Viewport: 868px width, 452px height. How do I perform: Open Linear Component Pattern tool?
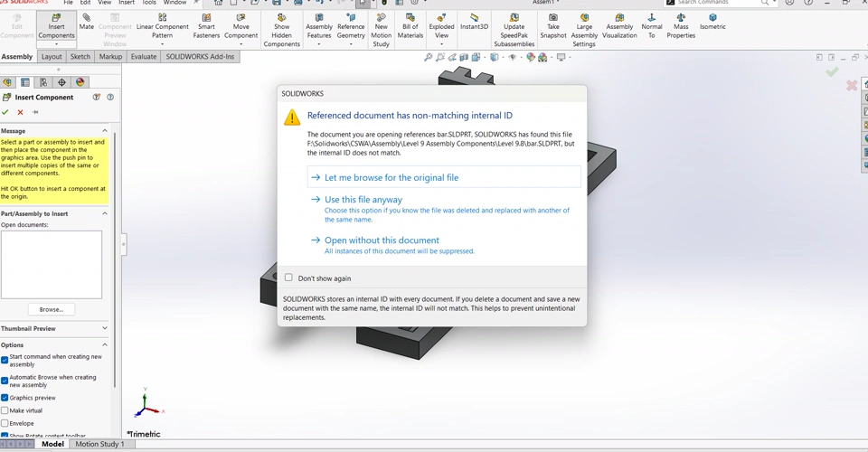(162, 26)
